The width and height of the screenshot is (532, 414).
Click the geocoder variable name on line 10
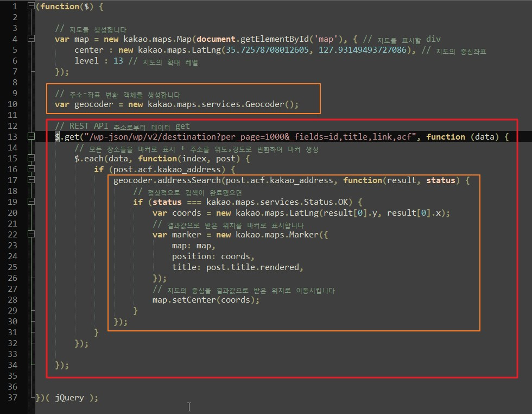pyautogui.click(x=93, y=104)
